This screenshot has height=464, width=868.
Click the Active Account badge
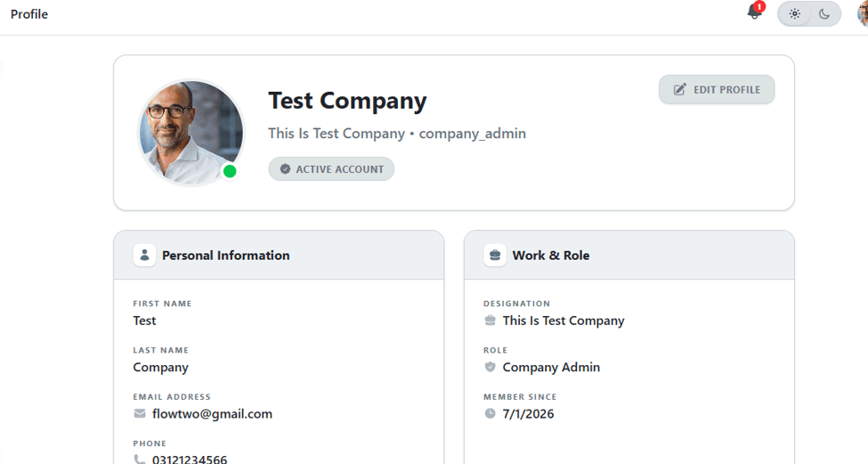click(331, 169)
